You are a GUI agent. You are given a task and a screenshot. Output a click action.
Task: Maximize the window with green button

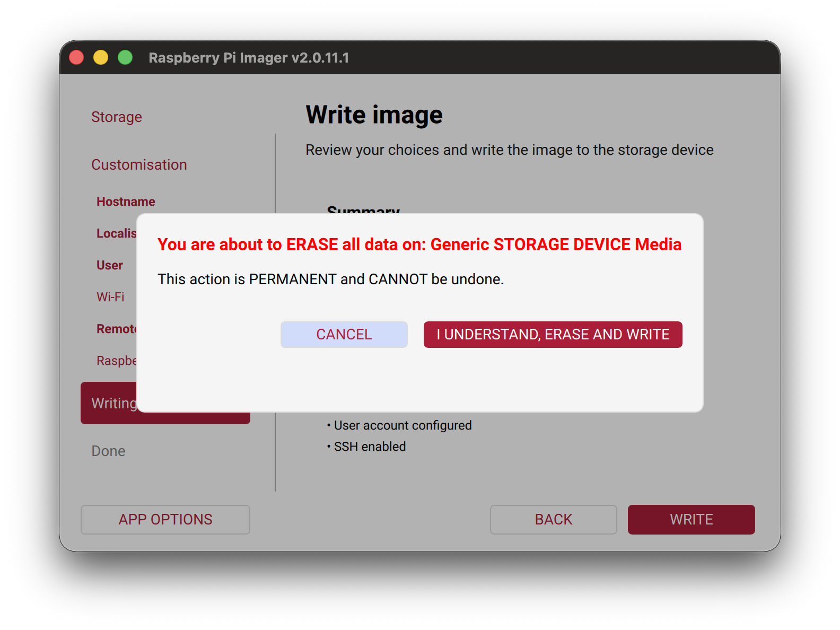(x=125, y=57)
